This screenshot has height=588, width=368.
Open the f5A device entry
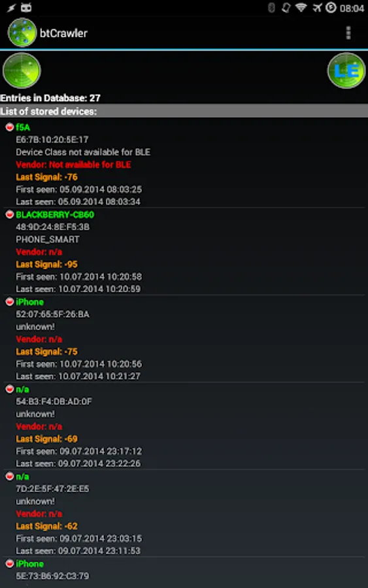pos(184,164)
